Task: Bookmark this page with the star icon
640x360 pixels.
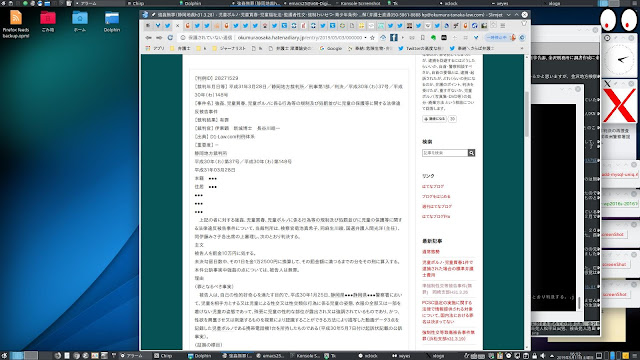Action: tap(372, 38)
